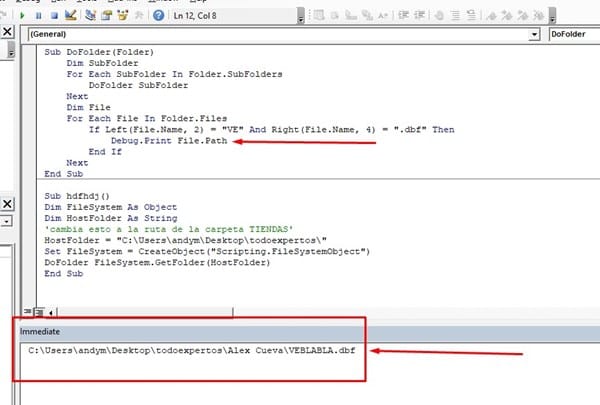Click the VEBLABLA.dbf path output line
The image size is (600, 405).
coord(192,350)
